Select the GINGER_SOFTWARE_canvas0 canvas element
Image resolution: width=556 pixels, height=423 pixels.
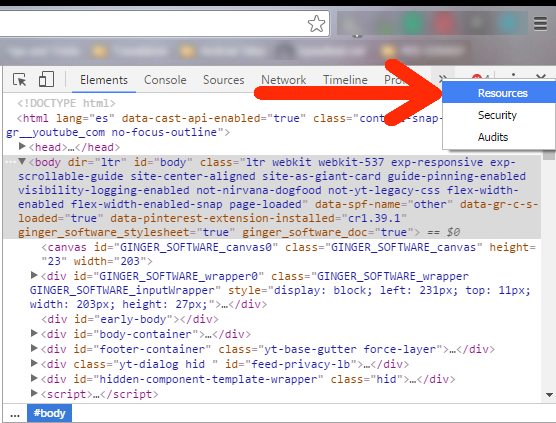point(288,254)
